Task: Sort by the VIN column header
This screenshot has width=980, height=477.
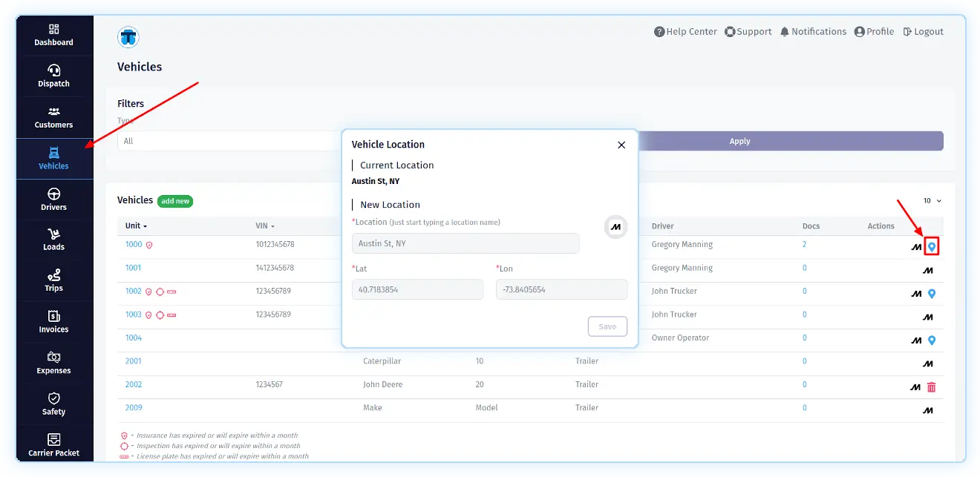Action: (265, 226)
